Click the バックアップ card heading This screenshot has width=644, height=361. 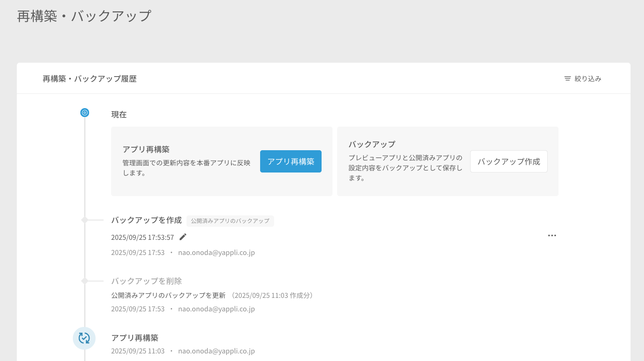[x=372, y=144]
